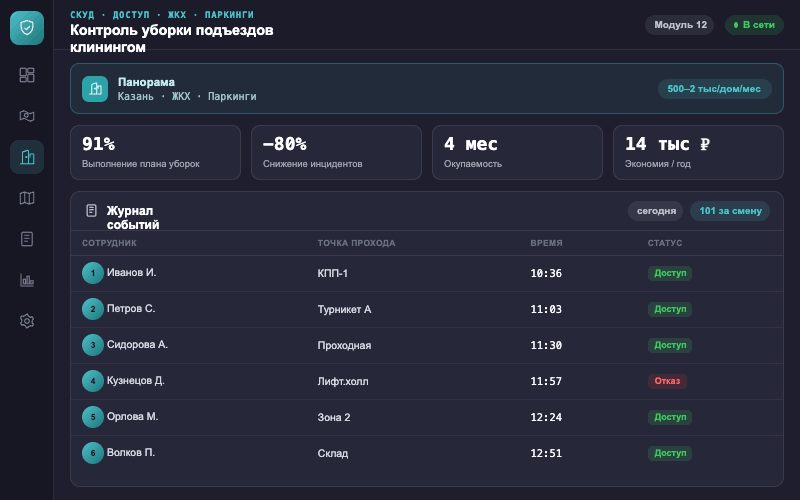
Task: Click the name Волков П.
Action: click(131, 453)
